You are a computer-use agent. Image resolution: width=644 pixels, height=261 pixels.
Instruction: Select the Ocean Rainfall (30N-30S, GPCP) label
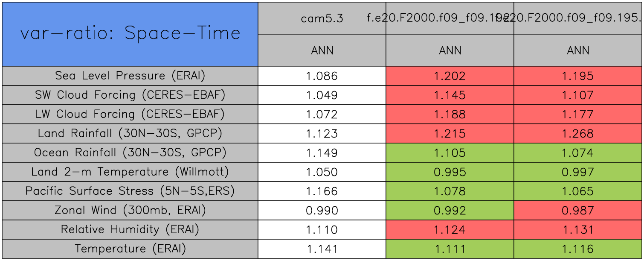(130, 153)
